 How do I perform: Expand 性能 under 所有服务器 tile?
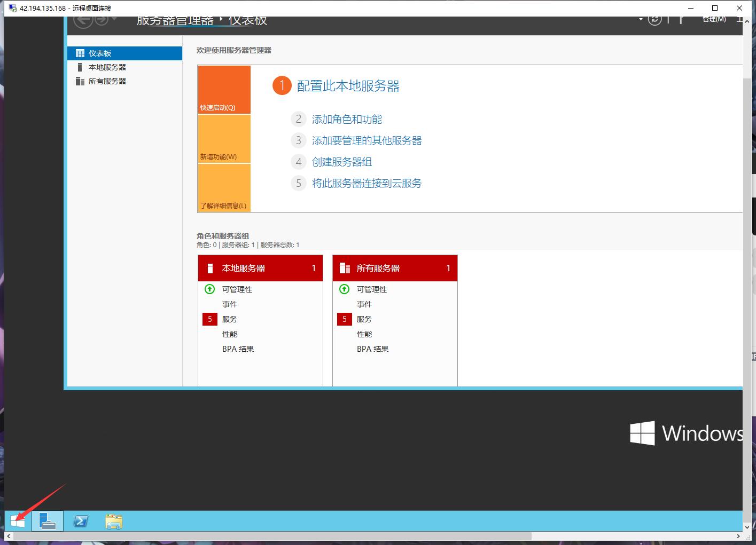(x=364, y=334)
